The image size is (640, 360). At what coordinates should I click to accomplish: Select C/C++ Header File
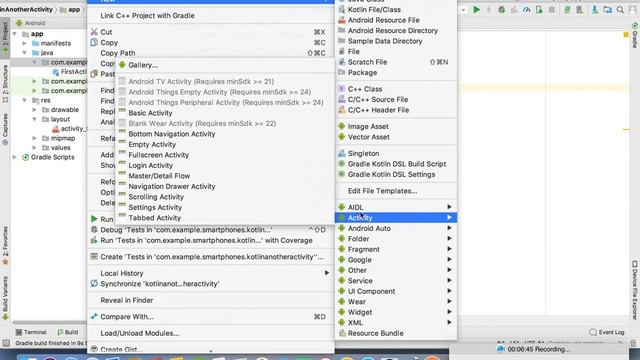click(378, 110)
